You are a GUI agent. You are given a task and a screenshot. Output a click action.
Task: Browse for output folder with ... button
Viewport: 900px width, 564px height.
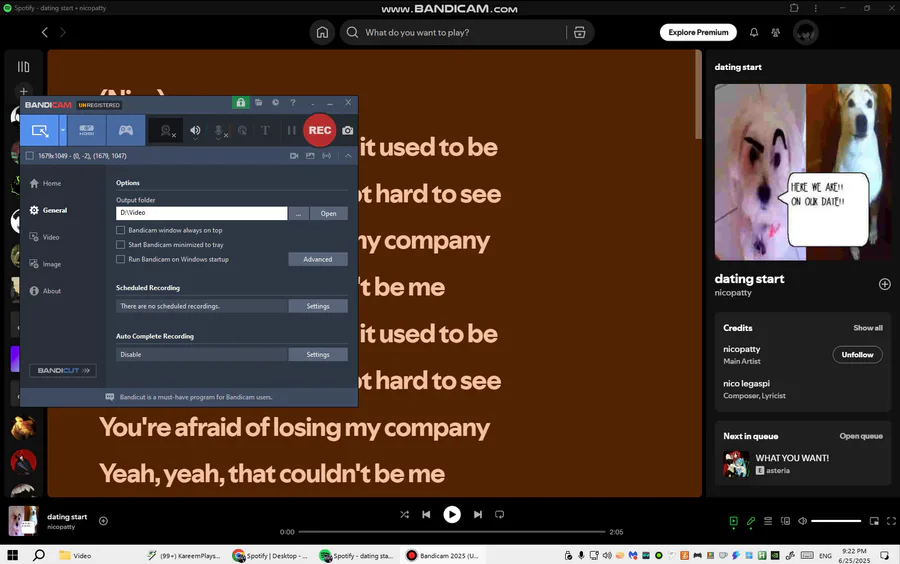tap(298, 213)
